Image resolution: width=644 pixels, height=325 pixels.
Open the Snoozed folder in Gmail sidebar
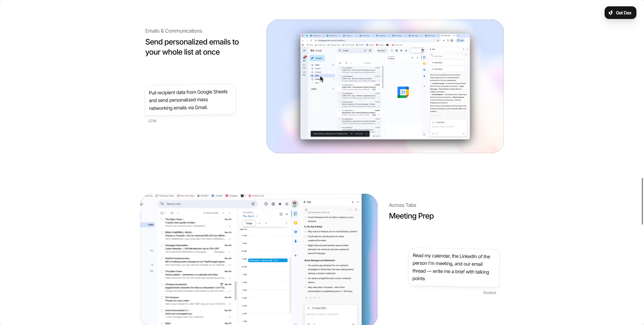coord(323,72)
